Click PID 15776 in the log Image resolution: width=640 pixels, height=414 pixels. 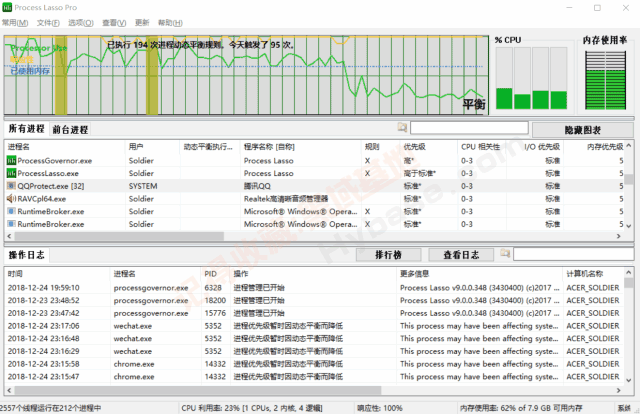215,313
